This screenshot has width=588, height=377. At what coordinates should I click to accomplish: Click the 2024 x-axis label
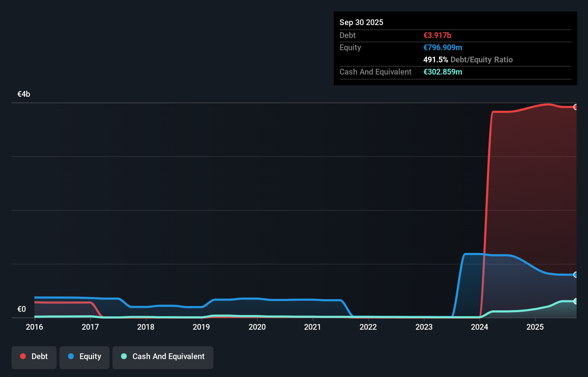(479, 327)
